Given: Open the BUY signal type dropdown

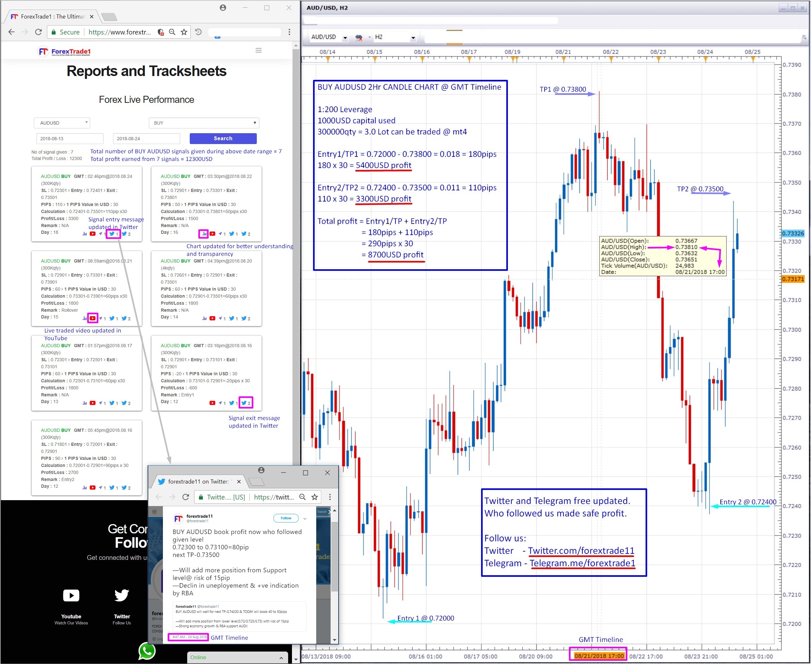Looking at the screenshot, I should (x=204, y=123).
